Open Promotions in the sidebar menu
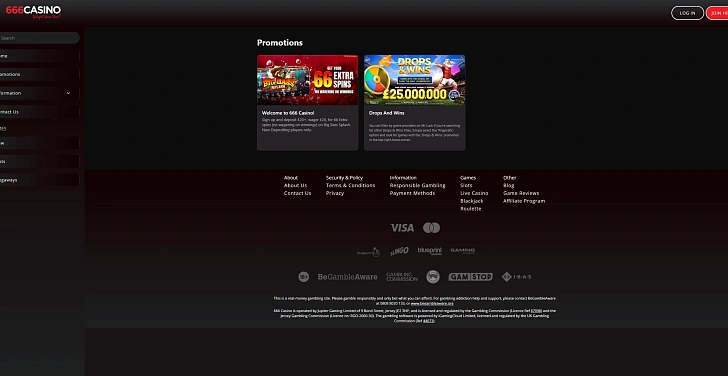The image size is (728, 376). pos(39,74)
